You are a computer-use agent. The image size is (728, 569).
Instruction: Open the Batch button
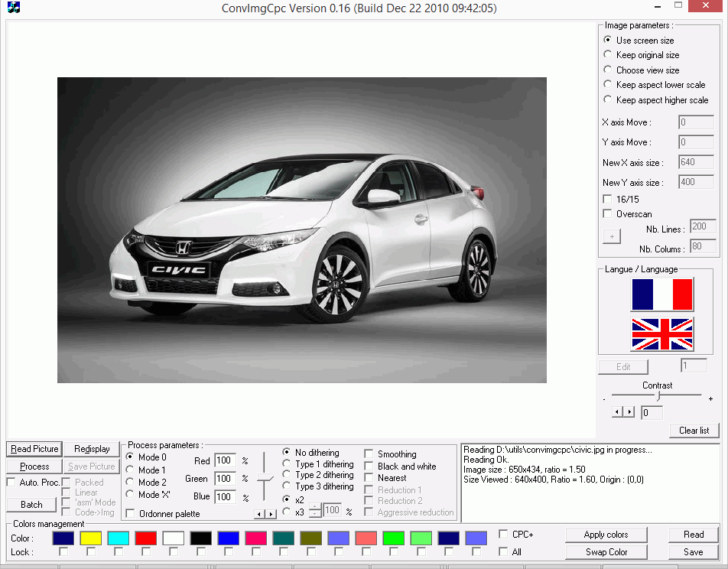pos(31,505)
